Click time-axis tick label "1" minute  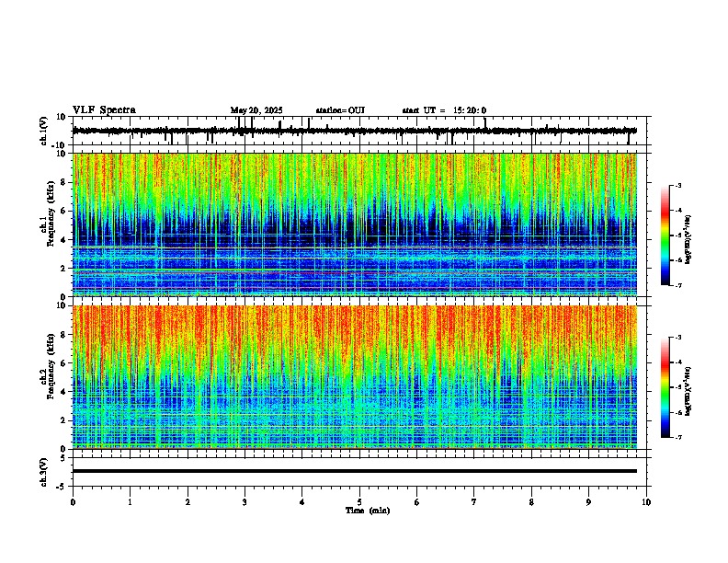pos(130,502)
